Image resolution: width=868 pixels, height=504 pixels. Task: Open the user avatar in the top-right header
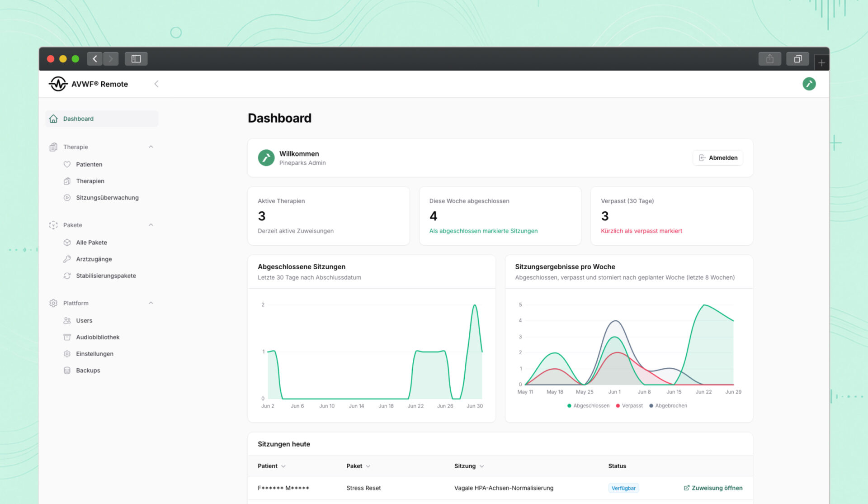809,84
